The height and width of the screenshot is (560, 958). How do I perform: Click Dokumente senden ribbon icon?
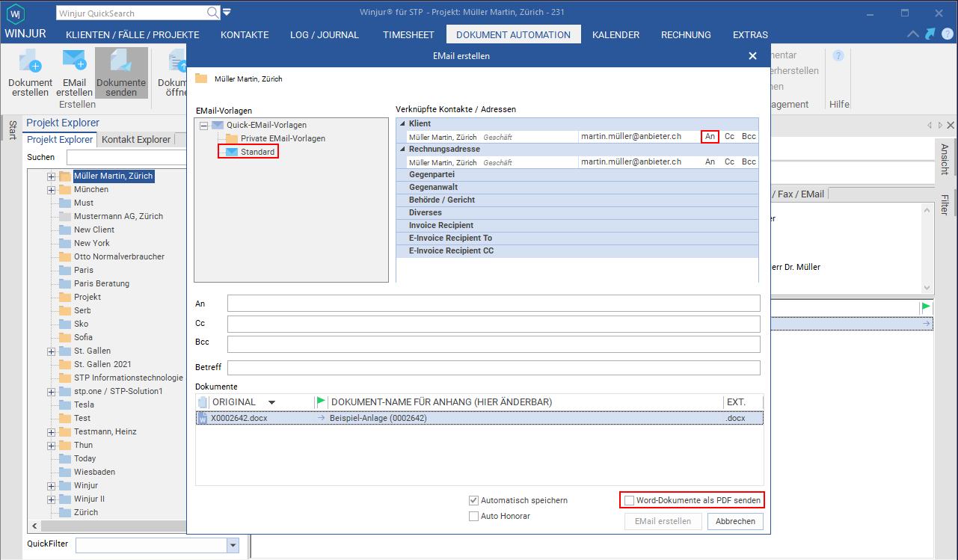point(121,73)
